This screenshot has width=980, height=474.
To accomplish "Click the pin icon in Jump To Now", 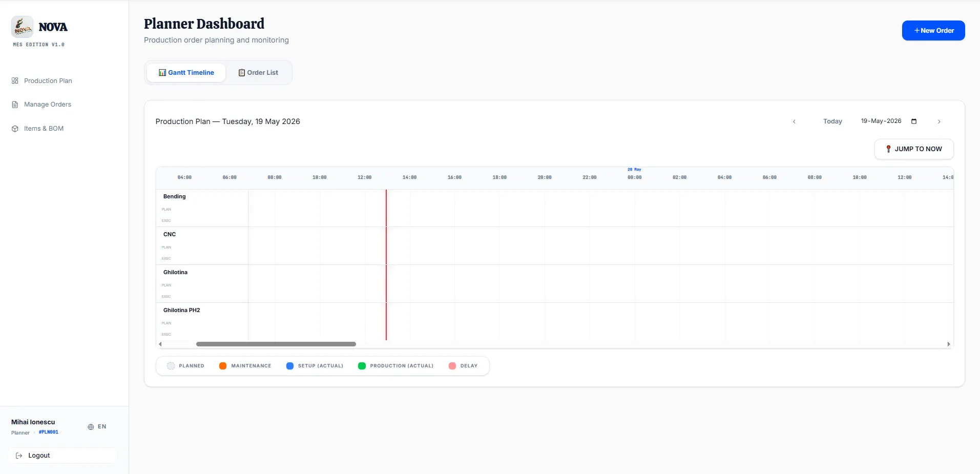I will [888, 149].
